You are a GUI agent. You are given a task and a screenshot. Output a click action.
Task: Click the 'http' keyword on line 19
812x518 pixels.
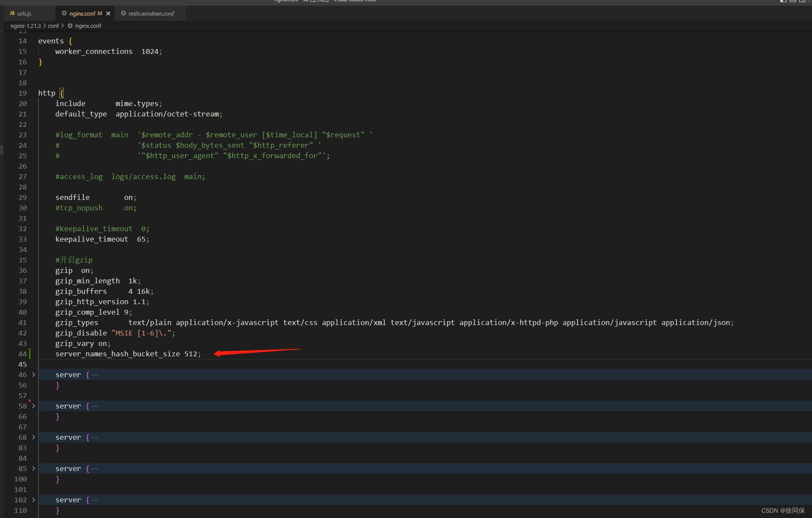(46, 93)
